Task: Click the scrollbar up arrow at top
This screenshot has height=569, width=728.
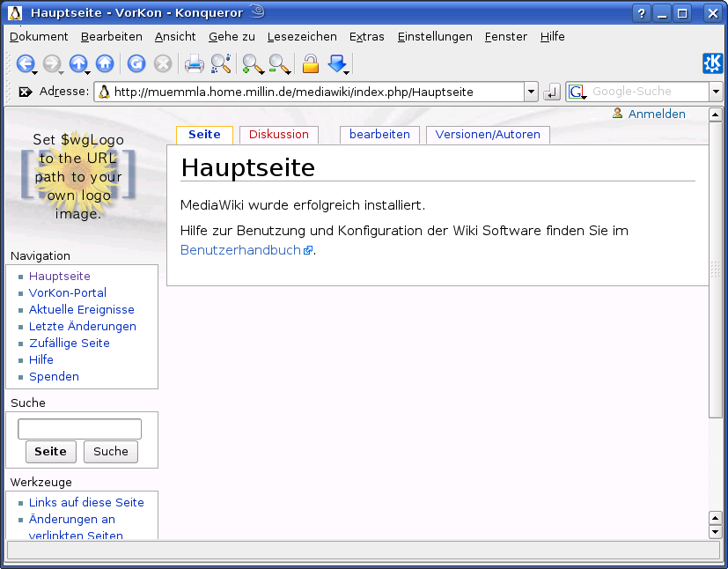Action: 715,115
